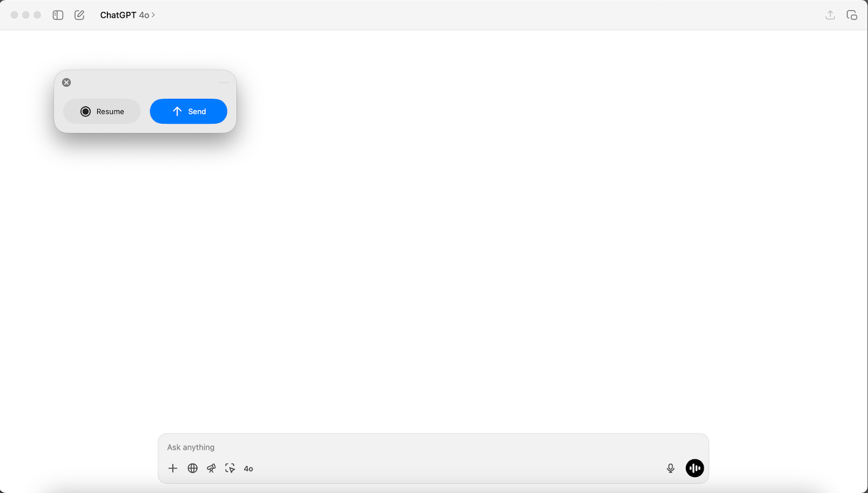Click the attach files plus icon

tap(173, 468)
